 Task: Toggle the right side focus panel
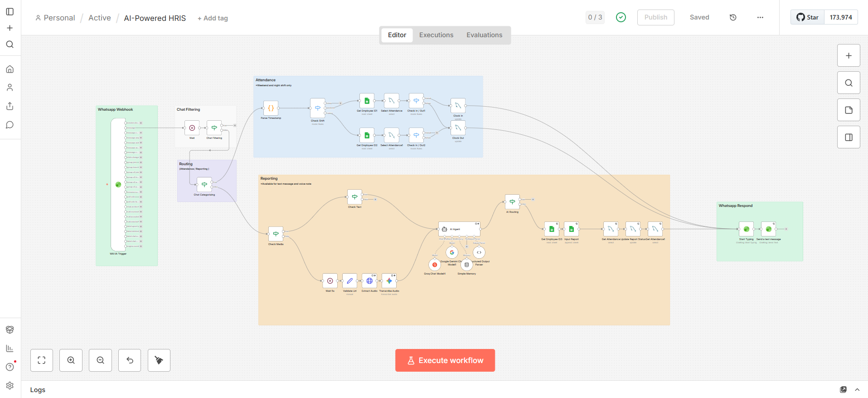pos(849,138)
